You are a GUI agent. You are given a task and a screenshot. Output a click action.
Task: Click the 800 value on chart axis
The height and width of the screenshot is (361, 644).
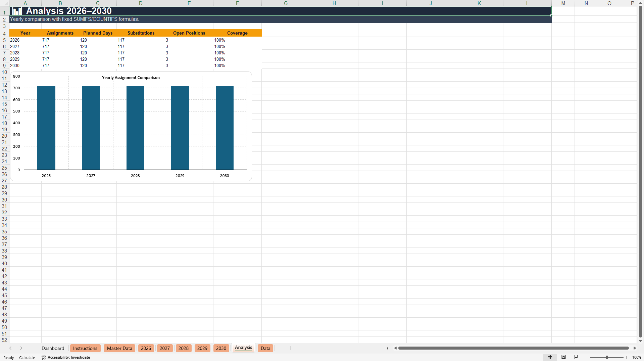coord(16,76)
